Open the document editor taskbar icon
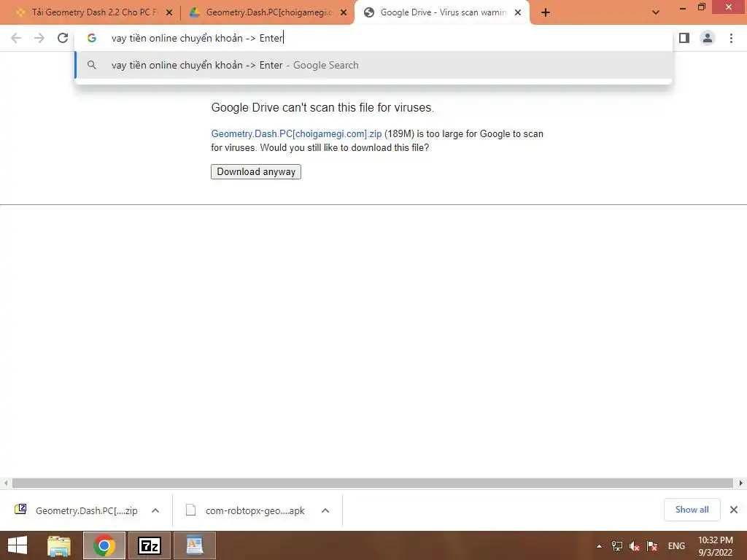The height and width of the screenshot is (560, 747). 195,545
